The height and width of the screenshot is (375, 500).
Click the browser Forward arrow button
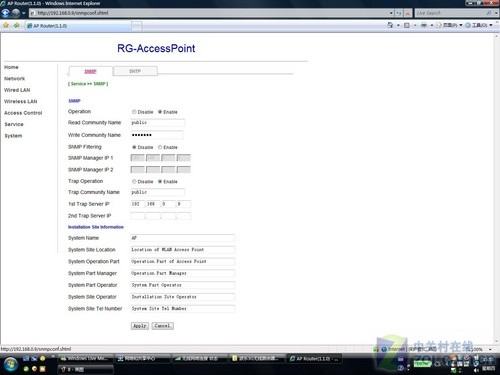click(16, 13)
